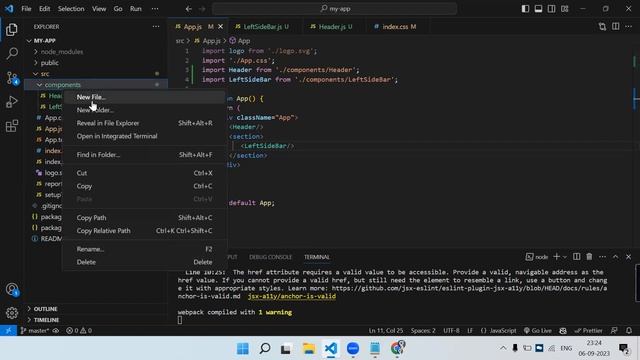Open the Manage gear icon

[12, 313]
